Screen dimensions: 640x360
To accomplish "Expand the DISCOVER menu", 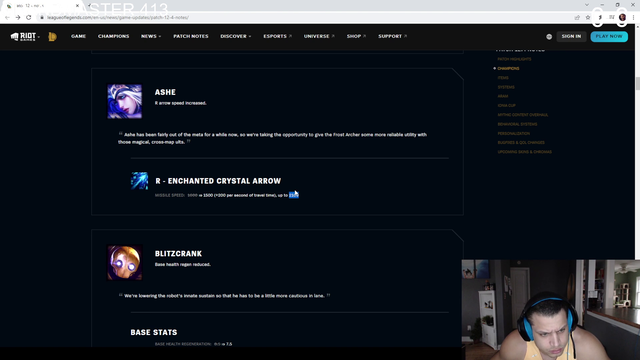I will pyautogui.click(x=236, y=36).
